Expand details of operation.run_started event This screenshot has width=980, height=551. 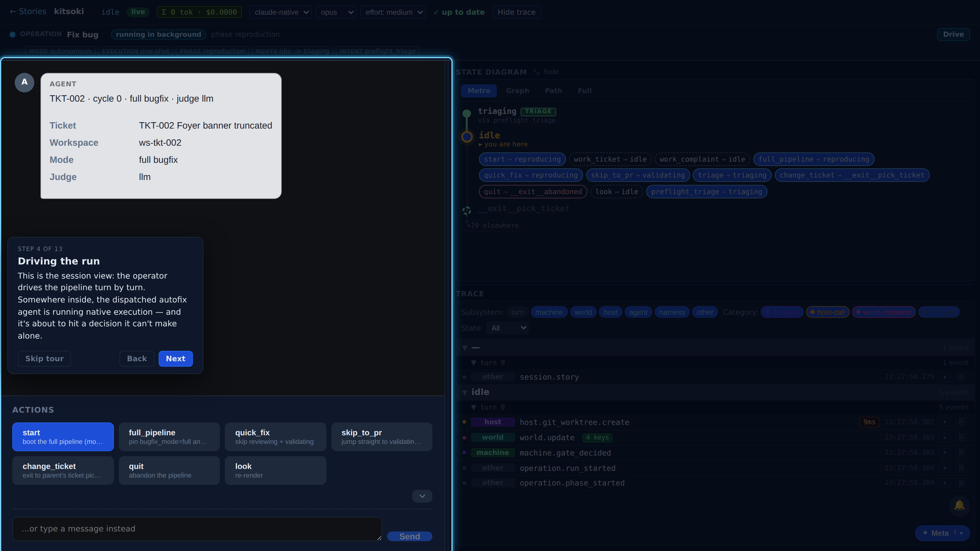[x=944, y=468]
